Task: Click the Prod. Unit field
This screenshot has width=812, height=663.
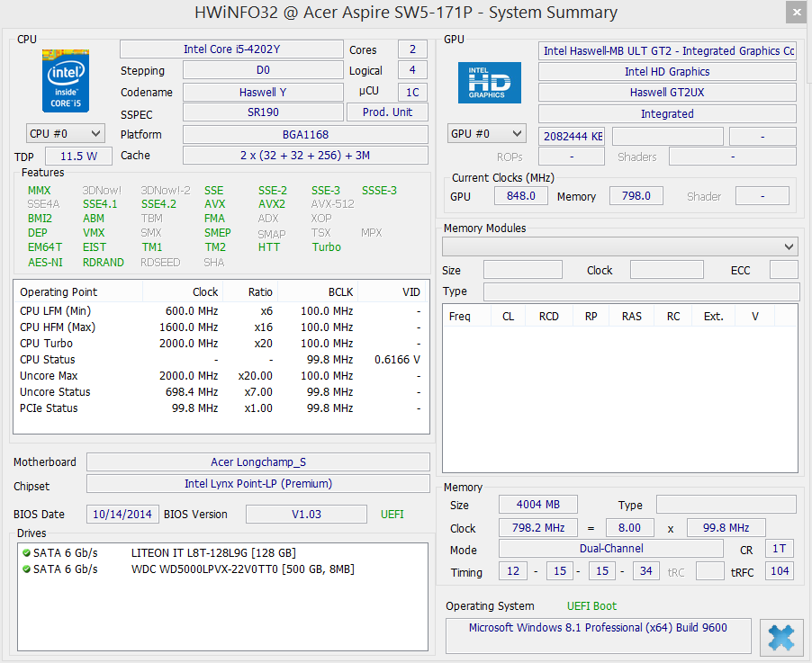Action: coord(387,112)
